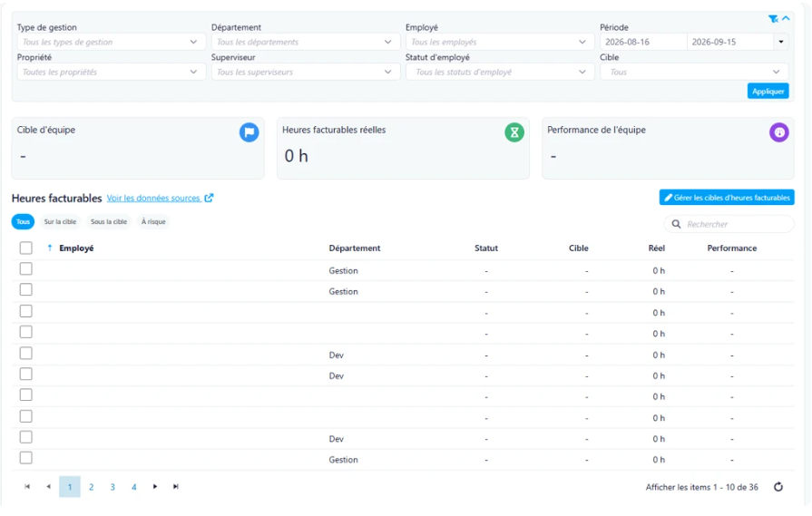The image size is (812, 516).
Task: Go to the last page using the pager icon
Action: click(176, 486)
